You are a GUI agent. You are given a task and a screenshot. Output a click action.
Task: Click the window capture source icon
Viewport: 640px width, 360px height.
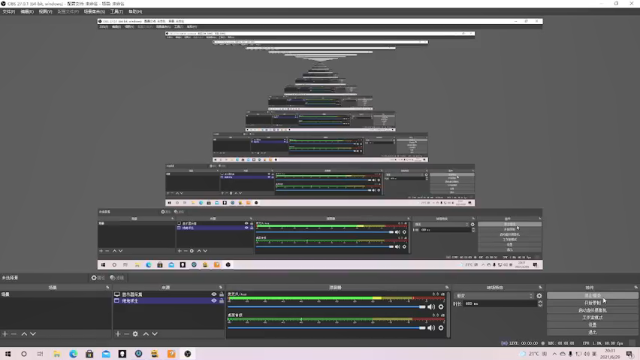pyautogui.click(x=117, y=301)
